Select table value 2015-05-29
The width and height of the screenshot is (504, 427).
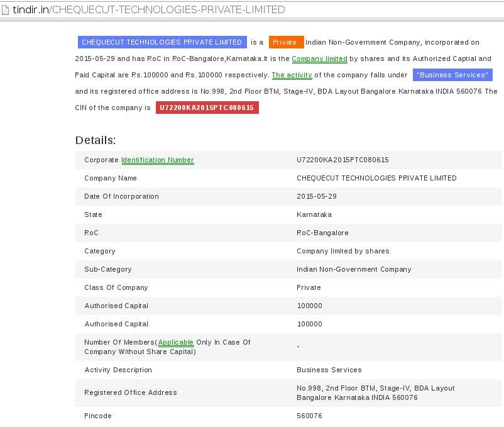[317, 196]
